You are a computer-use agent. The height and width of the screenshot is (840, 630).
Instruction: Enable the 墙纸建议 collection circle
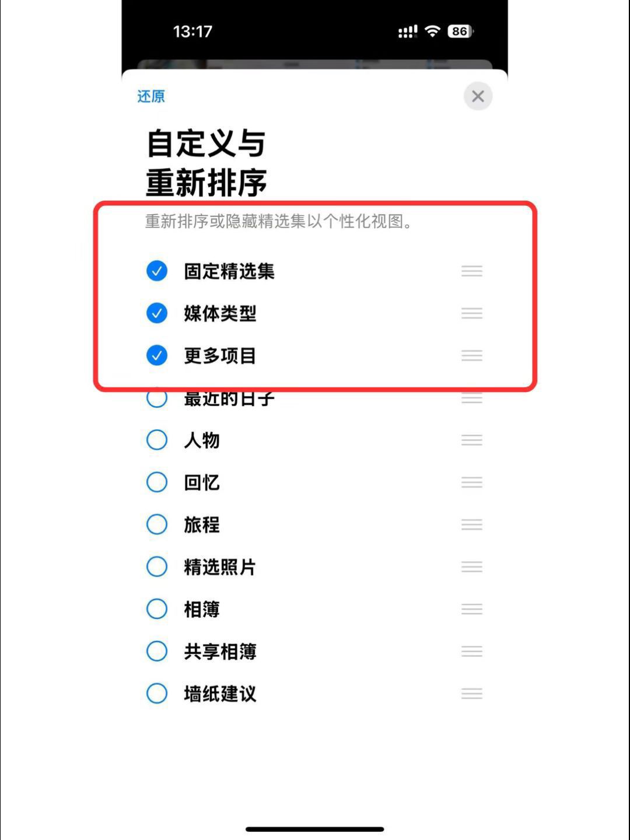tap(157, 694)
